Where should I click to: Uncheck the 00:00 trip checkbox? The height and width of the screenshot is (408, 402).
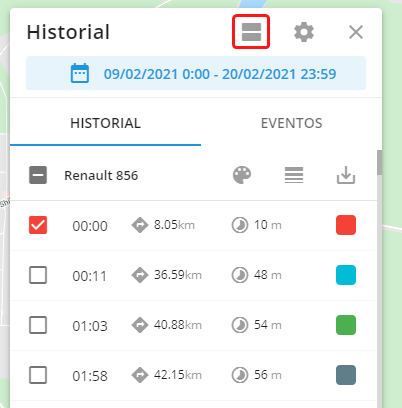pos(38,225)
